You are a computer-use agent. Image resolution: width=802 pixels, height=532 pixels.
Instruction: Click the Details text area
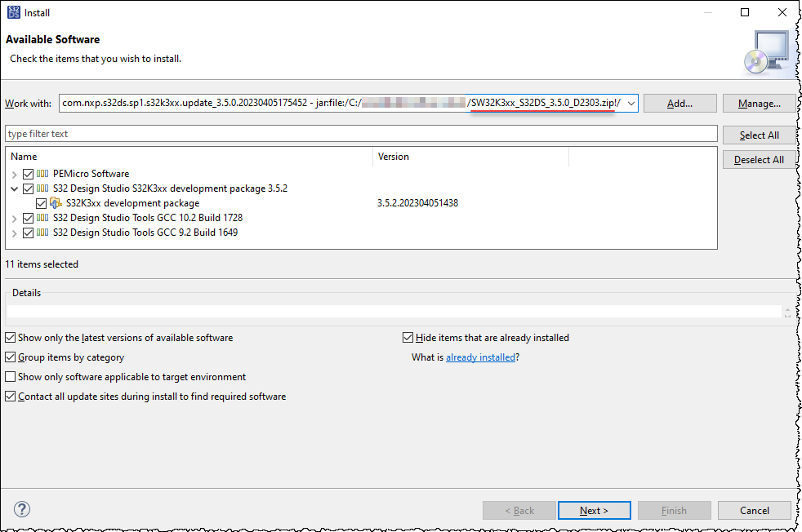pyautogui.click(x=394, y=311)
